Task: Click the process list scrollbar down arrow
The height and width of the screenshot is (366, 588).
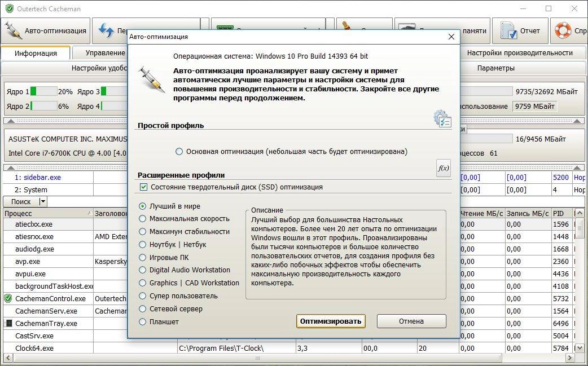Action: [x=580, y=349]
